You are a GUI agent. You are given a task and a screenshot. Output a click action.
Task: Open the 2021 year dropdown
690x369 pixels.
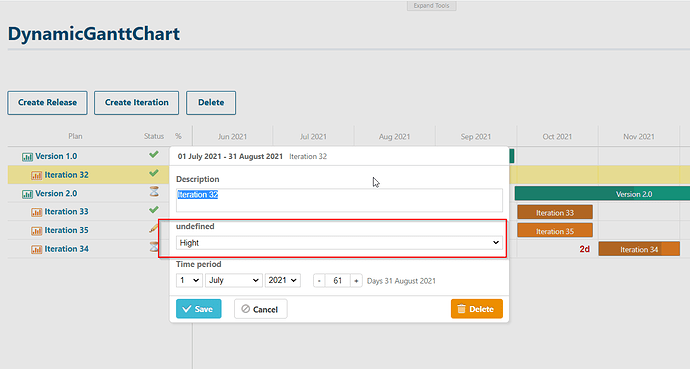click(283, 280)
